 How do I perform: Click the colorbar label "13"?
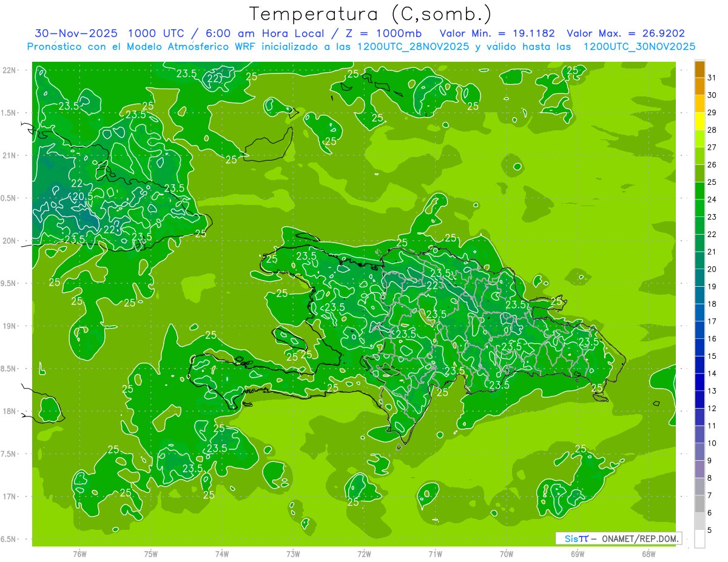(x=712, y=391)
